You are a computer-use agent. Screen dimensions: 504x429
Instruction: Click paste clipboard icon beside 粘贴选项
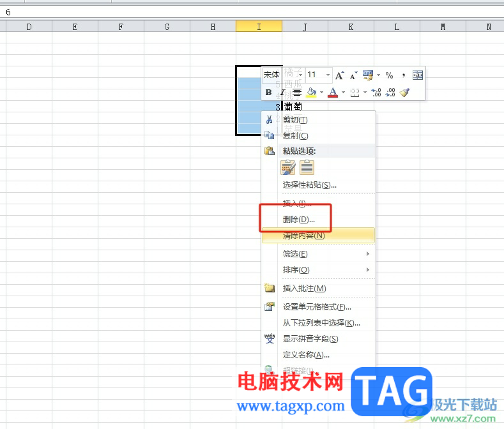tap(270, 151)
